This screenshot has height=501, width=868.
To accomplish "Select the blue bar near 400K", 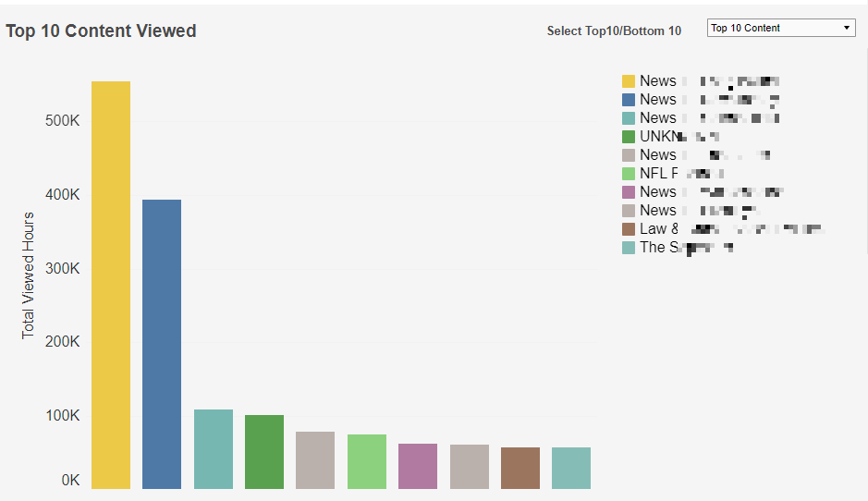I will click(162, 344).
